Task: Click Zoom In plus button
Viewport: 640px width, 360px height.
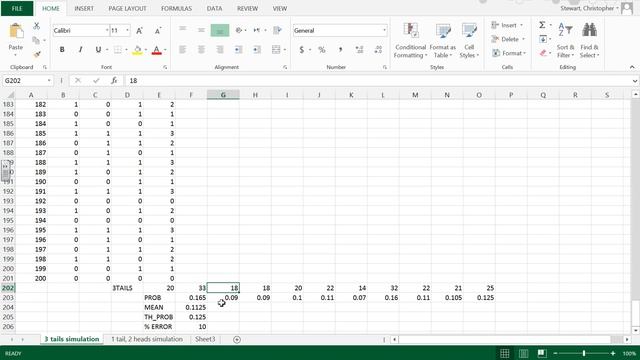Action: pos(613,353)
